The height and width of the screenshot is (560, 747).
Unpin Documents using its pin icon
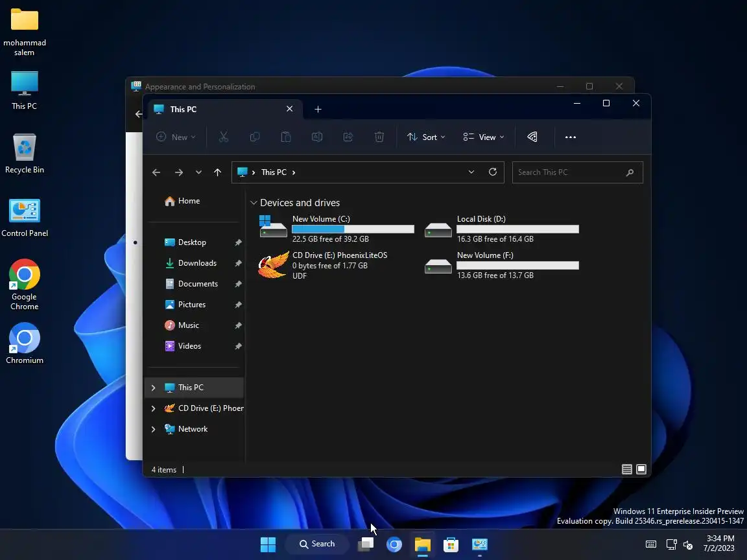[x=238, y=285]
